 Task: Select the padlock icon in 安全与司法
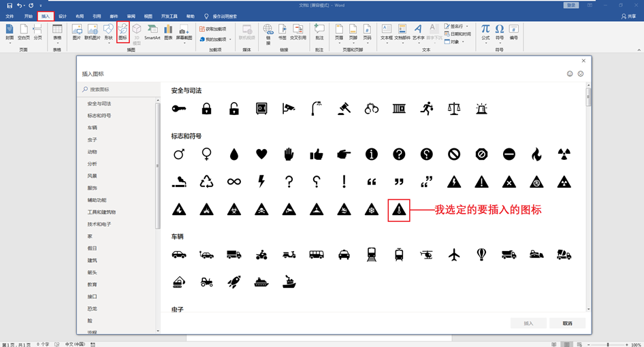(x=206, y=108)
